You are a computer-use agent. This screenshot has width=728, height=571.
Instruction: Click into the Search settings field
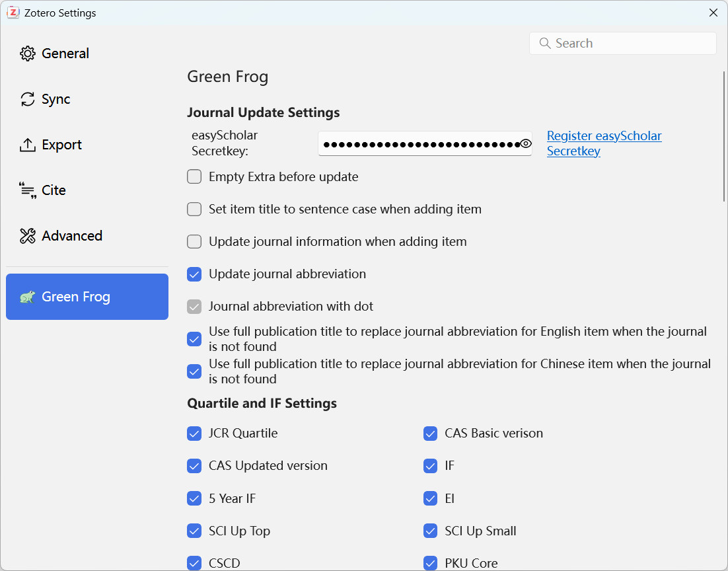coord(622,43)
